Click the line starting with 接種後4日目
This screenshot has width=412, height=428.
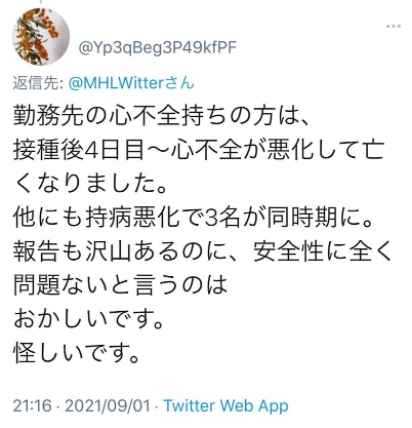point(199,150)
